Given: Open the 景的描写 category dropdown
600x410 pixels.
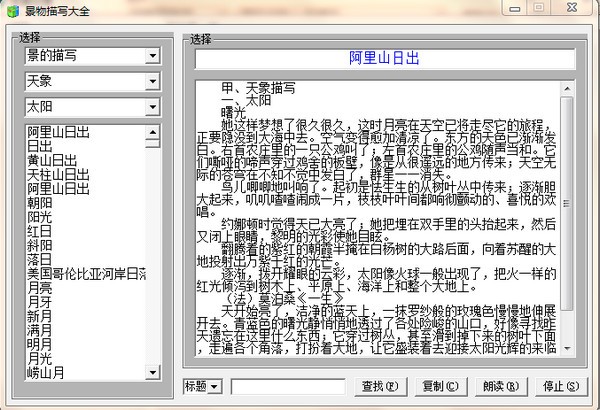Looking at the screenshot, I should (152, 56).
